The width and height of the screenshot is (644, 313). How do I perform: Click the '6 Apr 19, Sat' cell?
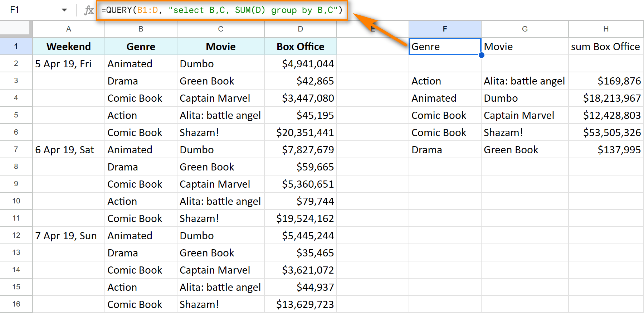point(69,150)
